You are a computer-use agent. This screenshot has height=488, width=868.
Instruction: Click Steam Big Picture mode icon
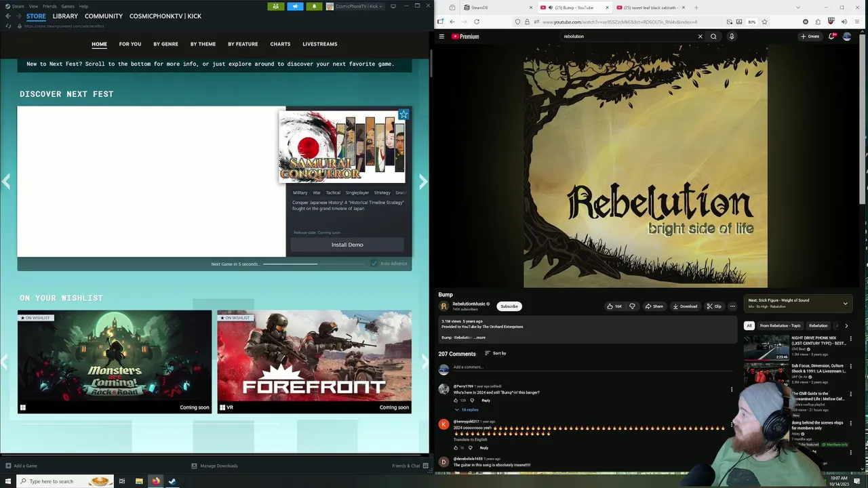[x=393, y=6]
